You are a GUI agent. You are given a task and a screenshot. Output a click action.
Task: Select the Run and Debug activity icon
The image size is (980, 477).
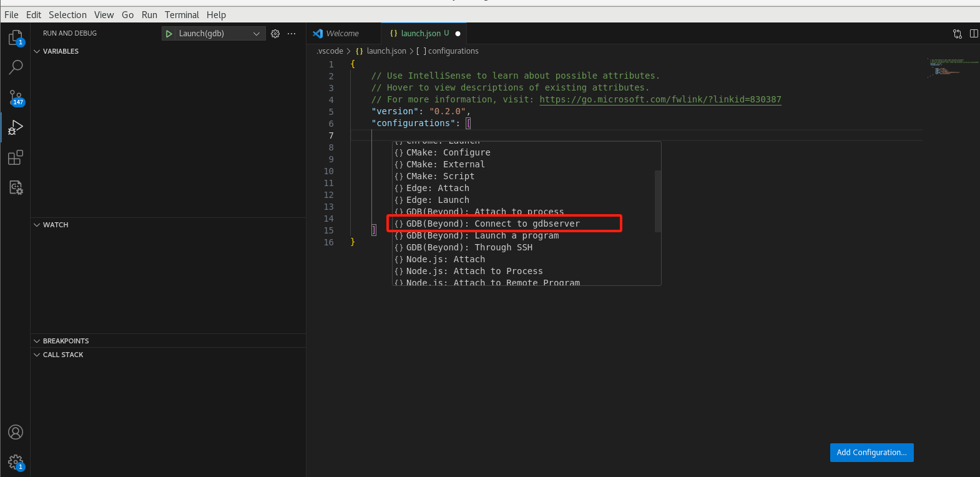(x=16, y=127)
